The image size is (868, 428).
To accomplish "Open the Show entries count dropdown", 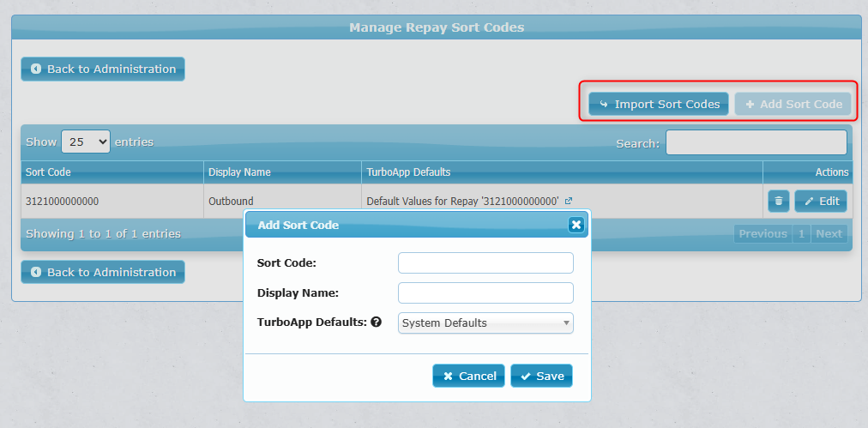I will (86, 142).
